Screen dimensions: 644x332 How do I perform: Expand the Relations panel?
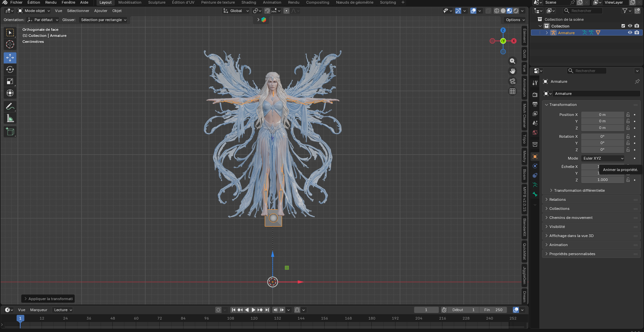click(557, 200)
